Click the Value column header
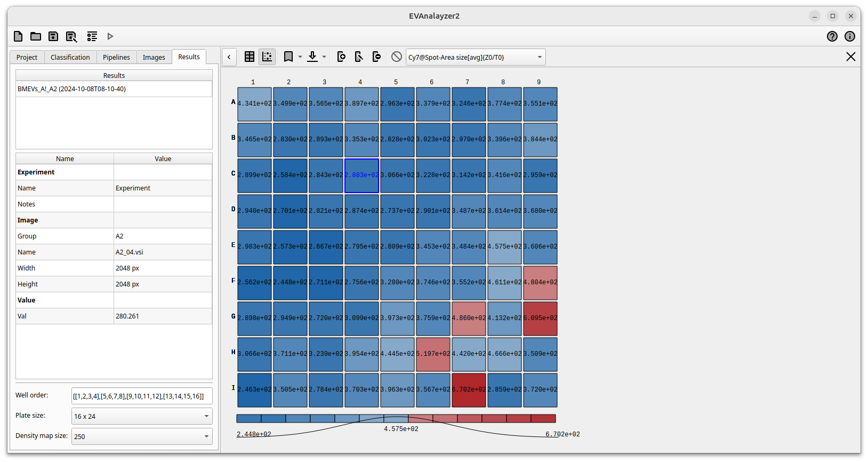868x462 pixels. coord(163,158)
